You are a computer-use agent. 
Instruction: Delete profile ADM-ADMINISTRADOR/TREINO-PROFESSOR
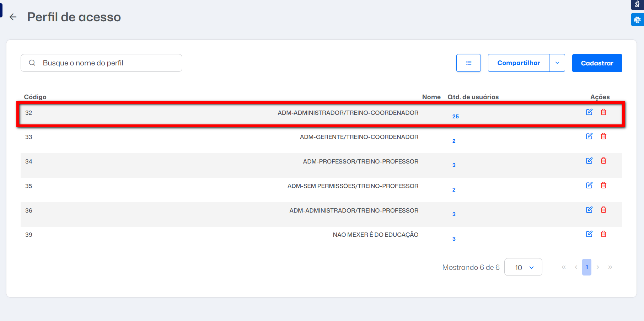(x=603, y=210)
